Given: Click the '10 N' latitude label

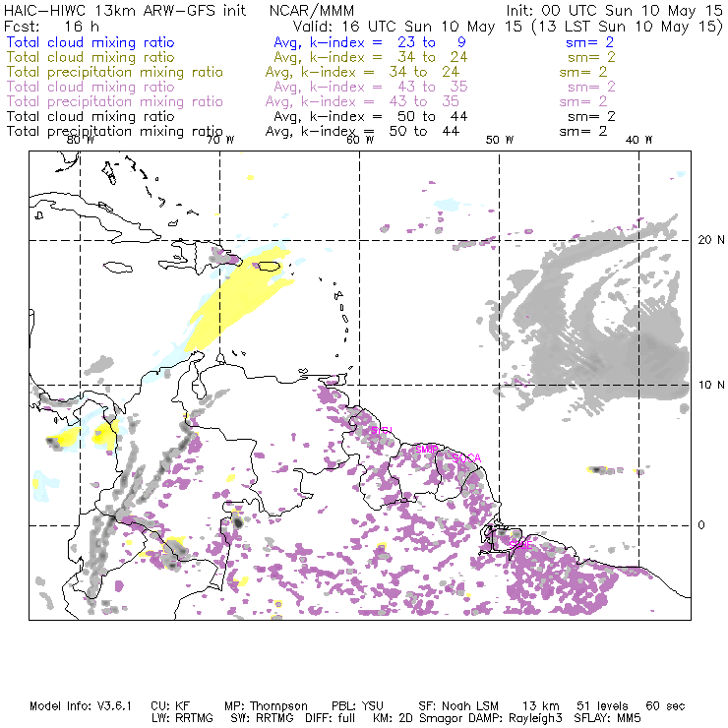Looking at the screenshot, I should [x=711, y=385].
